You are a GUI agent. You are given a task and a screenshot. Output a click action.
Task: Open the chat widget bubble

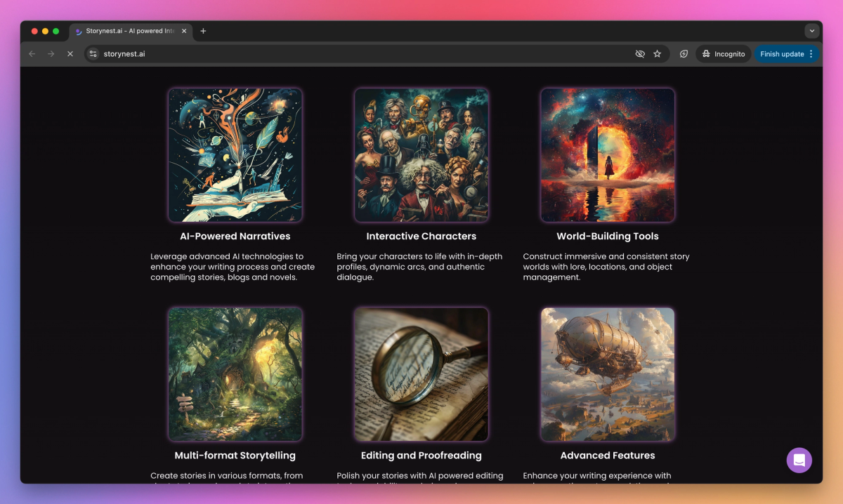[799, 460]
